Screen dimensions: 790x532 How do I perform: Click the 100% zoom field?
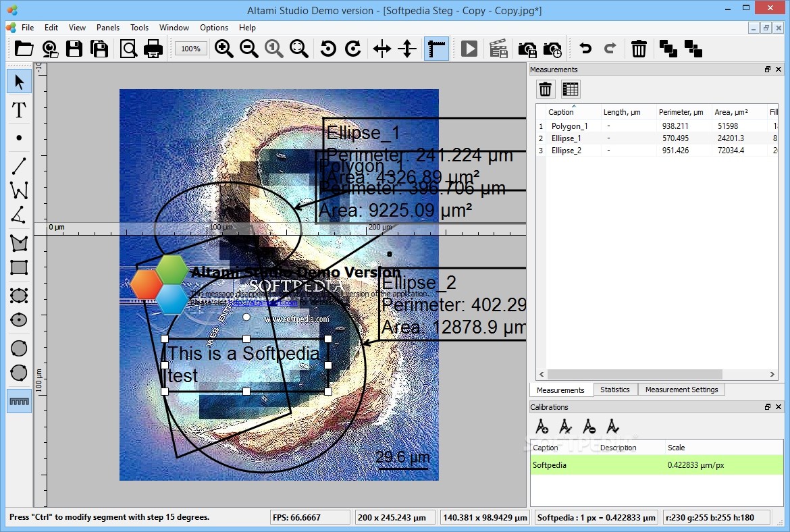pyautogui.click(x=191, y=49)
